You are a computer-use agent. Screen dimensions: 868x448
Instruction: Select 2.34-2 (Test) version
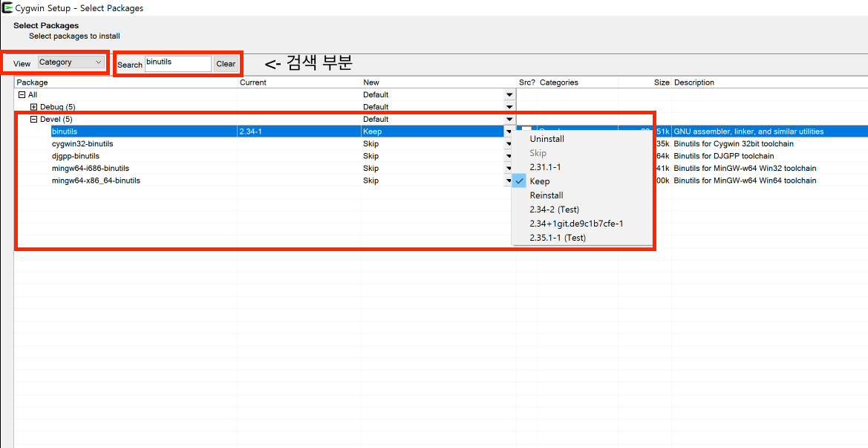581,210
